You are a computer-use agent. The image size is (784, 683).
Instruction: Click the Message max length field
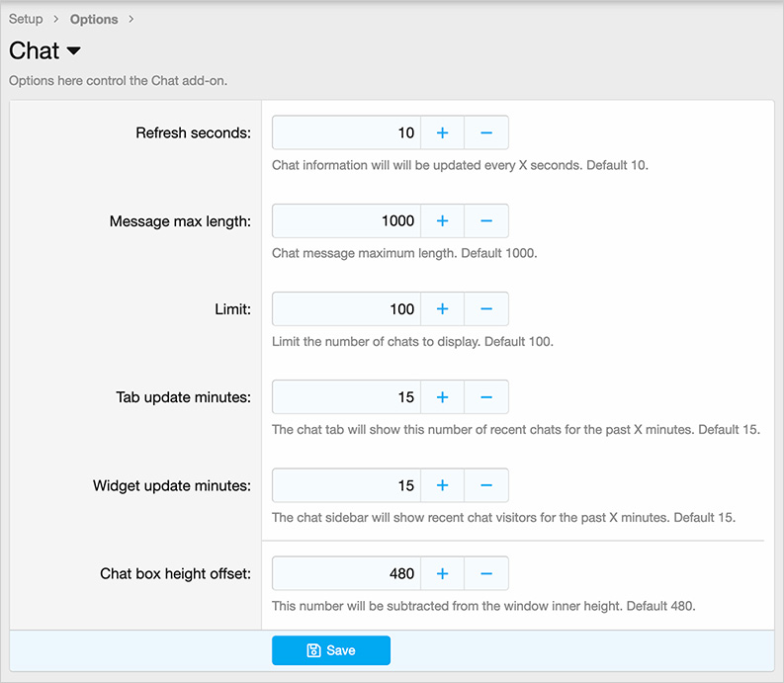click(346, 220)
